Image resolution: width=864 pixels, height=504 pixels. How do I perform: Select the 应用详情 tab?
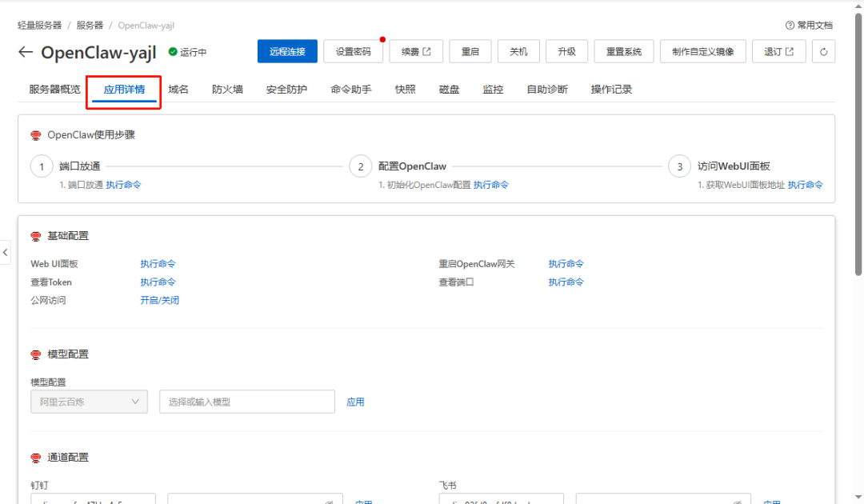(124, 90)
